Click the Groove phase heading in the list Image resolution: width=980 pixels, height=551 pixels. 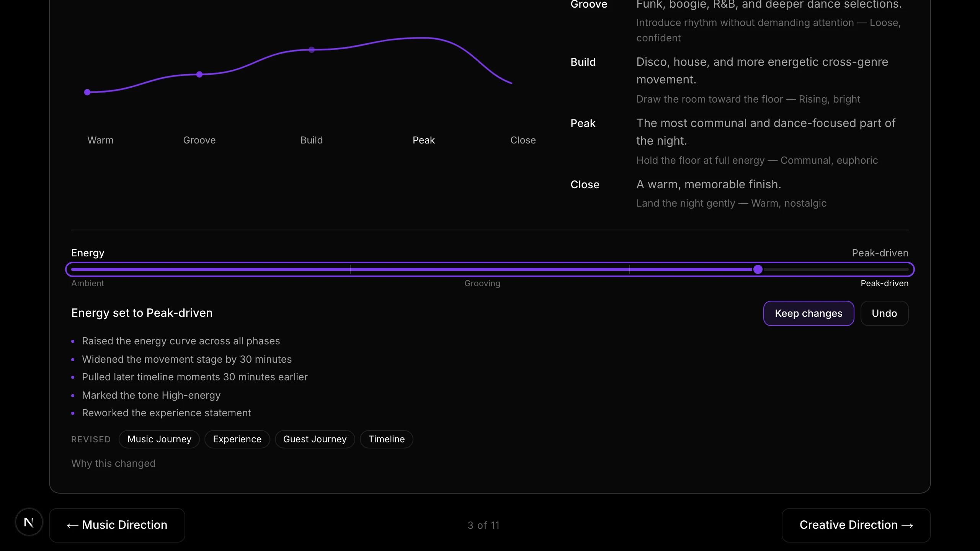(589, 5)
